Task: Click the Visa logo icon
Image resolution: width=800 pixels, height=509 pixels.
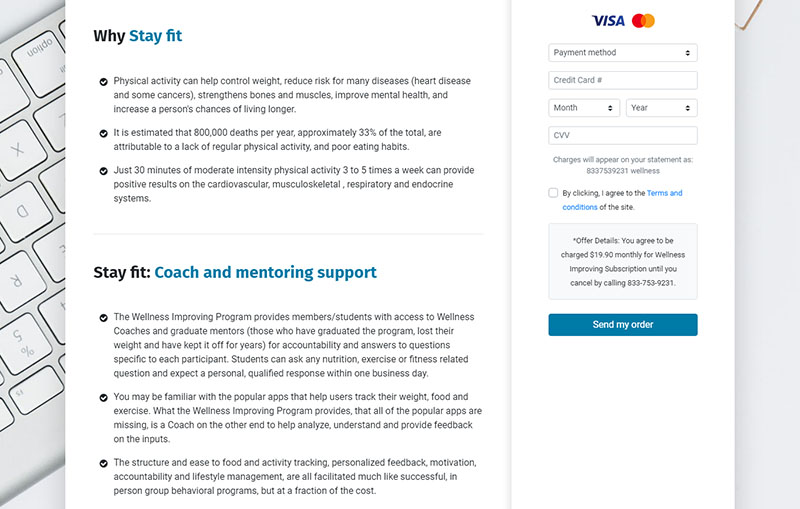Action: tap(608, 21)
